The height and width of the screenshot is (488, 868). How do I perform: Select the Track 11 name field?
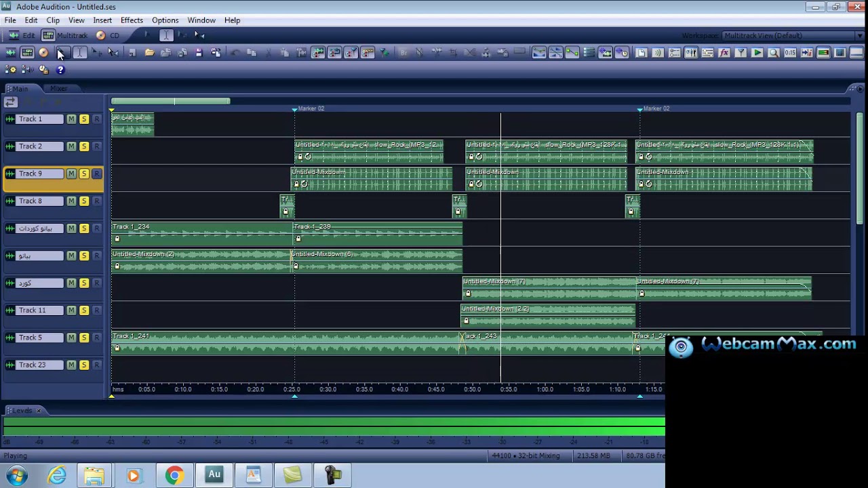click(x=40, y=310)
